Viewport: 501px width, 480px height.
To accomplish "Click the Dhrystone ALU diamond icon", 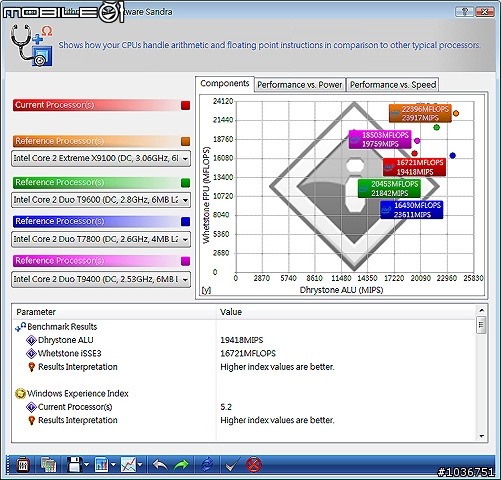I will [31, 340].
